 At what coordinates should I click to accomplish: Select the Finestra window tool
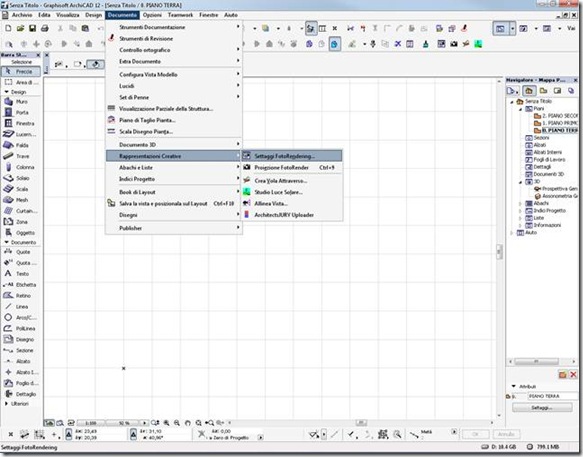click(x=21, y=123)
